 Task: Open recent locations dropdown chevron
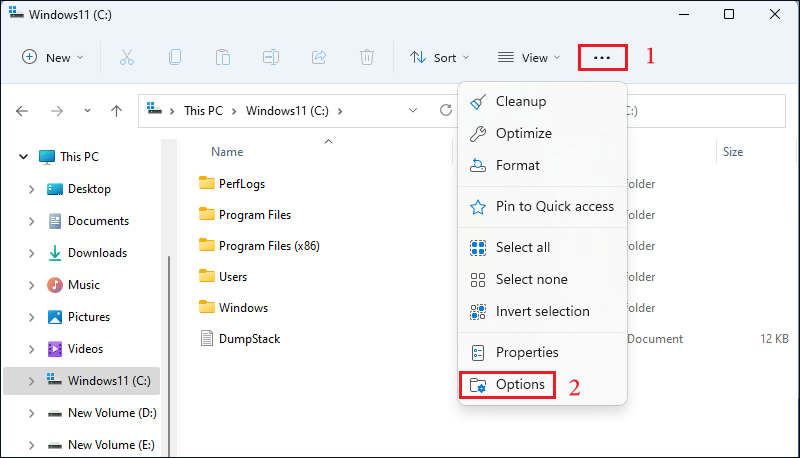click(x=87, y=111)
